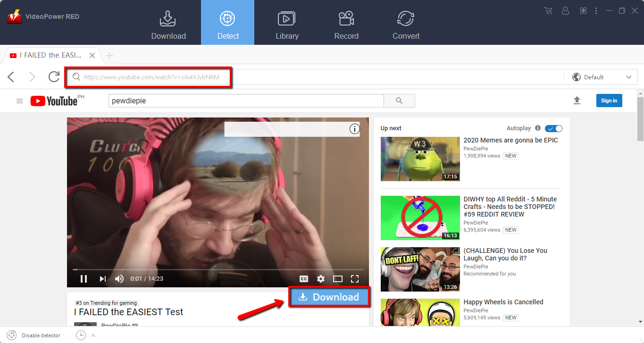This screenshot has height=343, width=644.
Task: Open the Library panel
Action: click(x=287, y=22)
